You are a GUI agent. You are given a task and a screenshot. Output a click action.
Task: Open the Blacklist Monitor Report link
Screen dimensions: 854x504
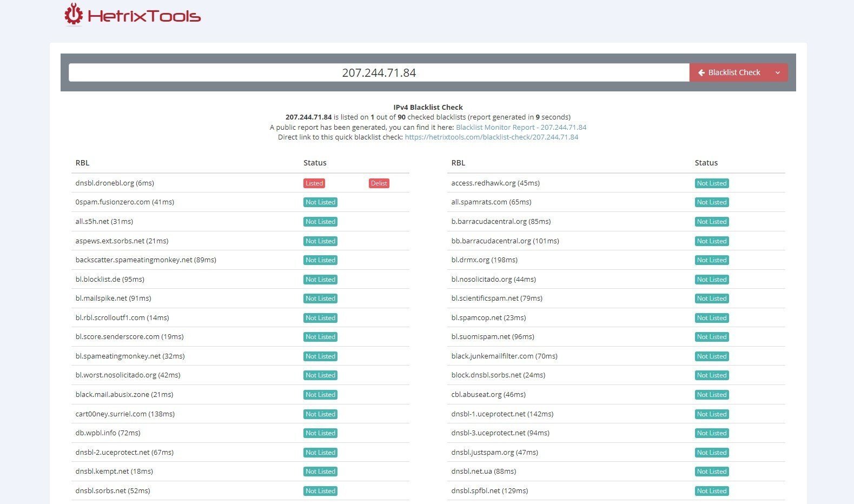pyautogui.click(x=521, y=127)
